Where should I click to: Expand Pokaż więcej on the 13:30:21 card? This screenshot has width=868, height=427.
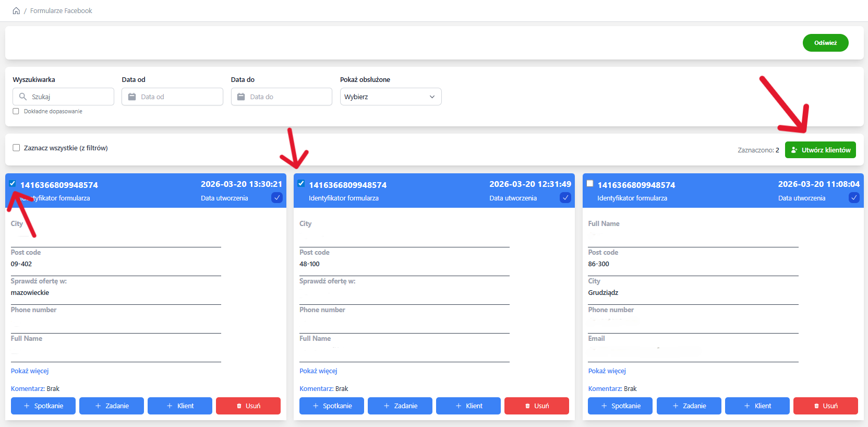point(30,371)
